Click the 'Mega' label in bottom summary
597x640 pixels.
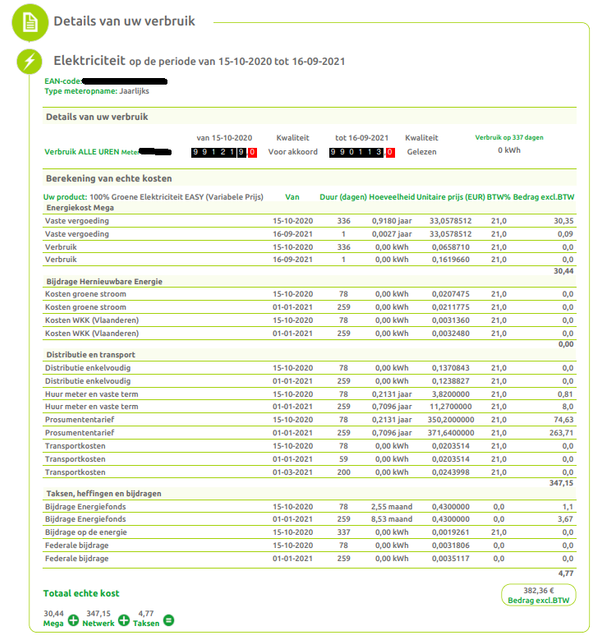tap(53, 623)
